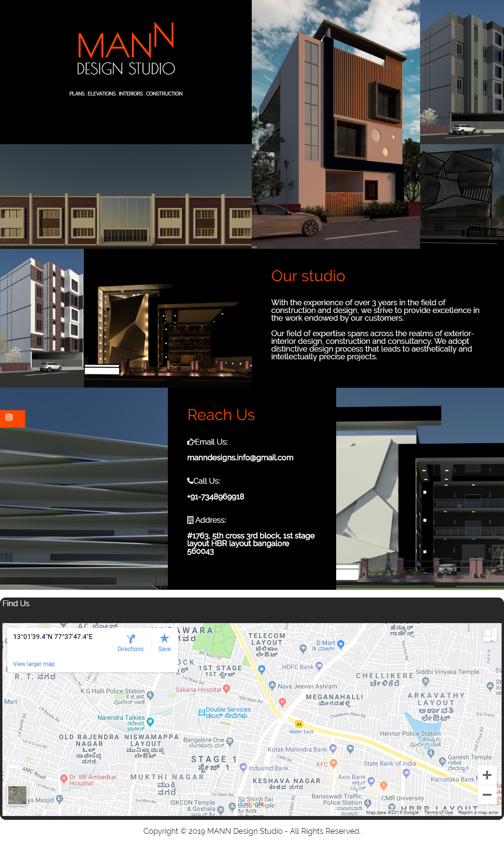Click the Double Services marker icon
Screen dimensions: 504x843
[202, 712]
